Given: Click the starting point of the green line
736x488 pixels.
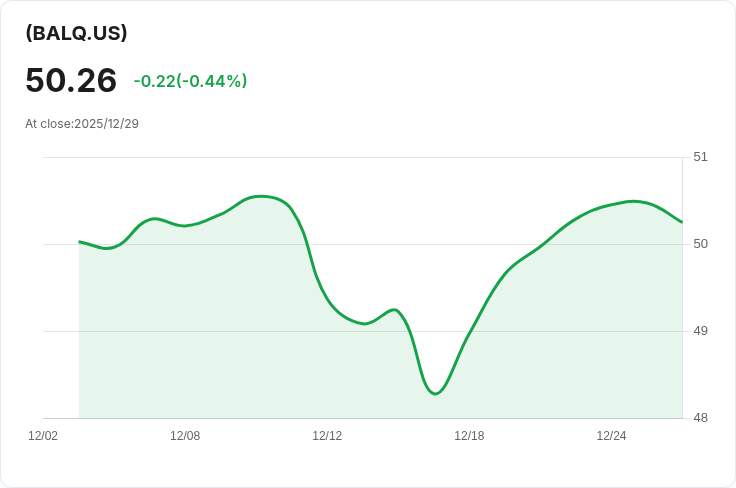Looking at the screenshot, I should coord(80,242).
